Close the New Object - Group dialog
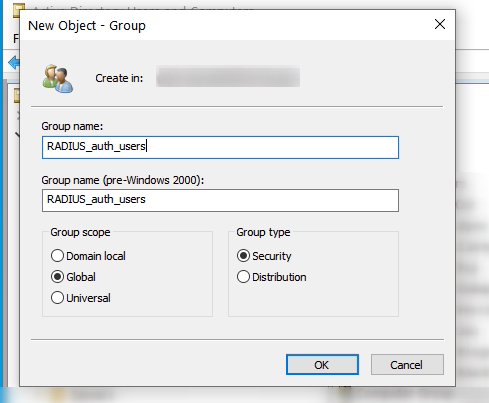The image size is (489, 403). click(440, 24)
